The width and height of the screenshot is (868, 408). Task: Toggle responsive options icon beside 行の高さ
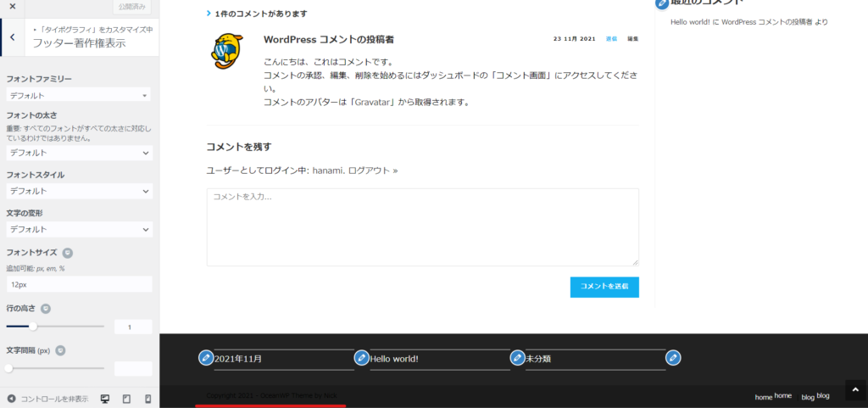(47, 309)
